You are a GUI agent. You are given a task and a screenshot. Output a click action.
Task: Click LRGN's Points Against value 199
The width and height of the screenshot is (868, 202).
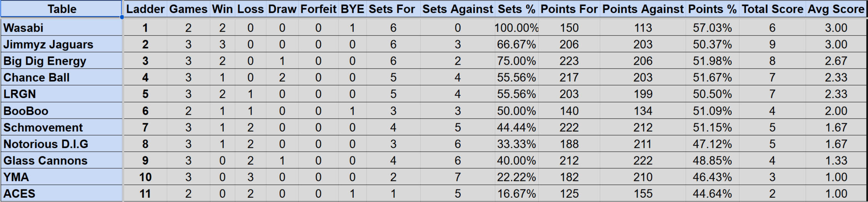coord(643,94)
